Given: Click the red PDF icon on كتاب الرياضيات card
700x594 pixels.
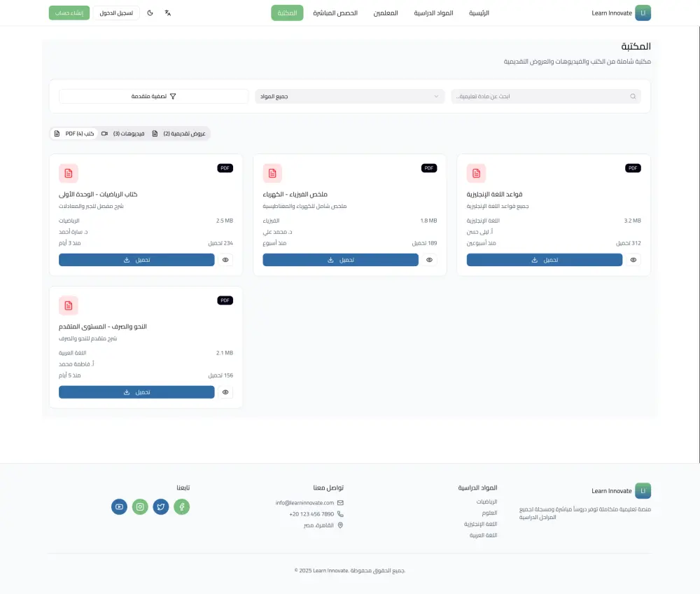Looking at the screenshot, I should pyautogui.click(x=68, y=173).
